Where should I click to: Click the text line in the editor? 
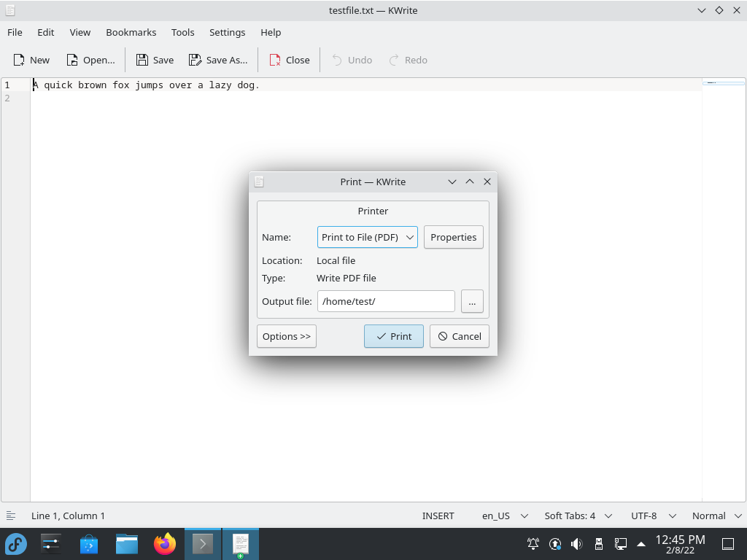[x=146, y=85]
